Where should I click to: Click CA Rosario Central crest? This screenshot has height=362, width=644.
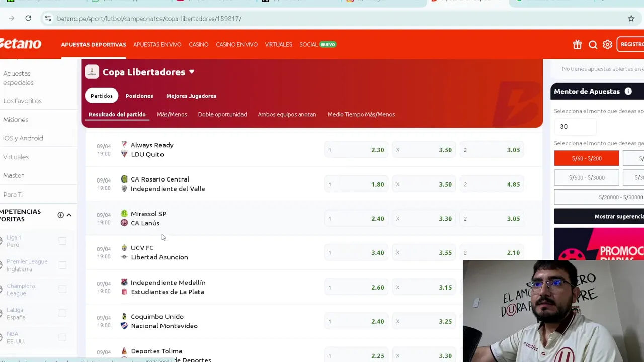pos(124,179)
